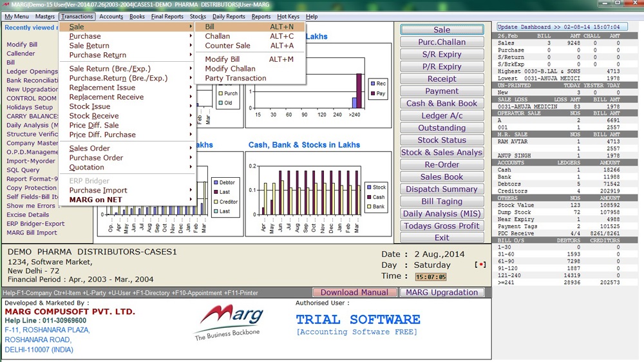This screenshot has width=644, height=362.
Task: Open the Stocks menu
Action: click(198, 17)
